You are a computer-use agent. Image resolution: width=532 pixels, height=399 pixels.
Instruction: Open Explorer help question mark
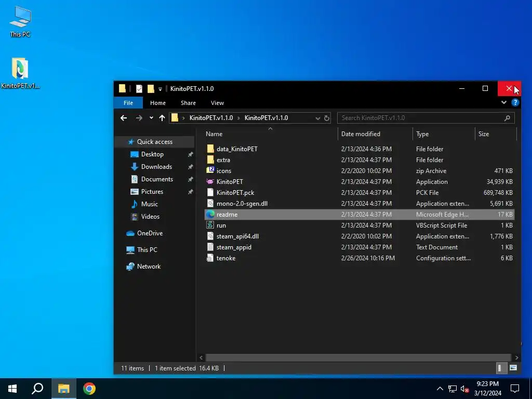pyautogui.click(x=515, y=102)
